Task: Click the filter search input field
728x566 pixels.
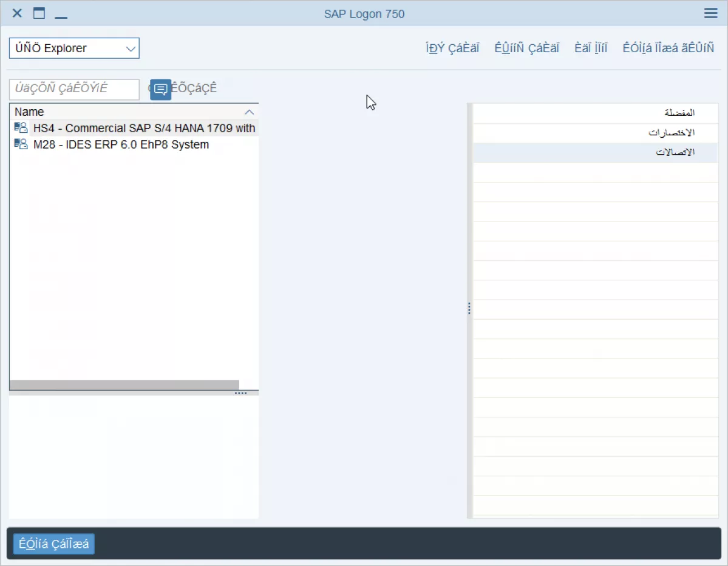Action: coord(74,89)
